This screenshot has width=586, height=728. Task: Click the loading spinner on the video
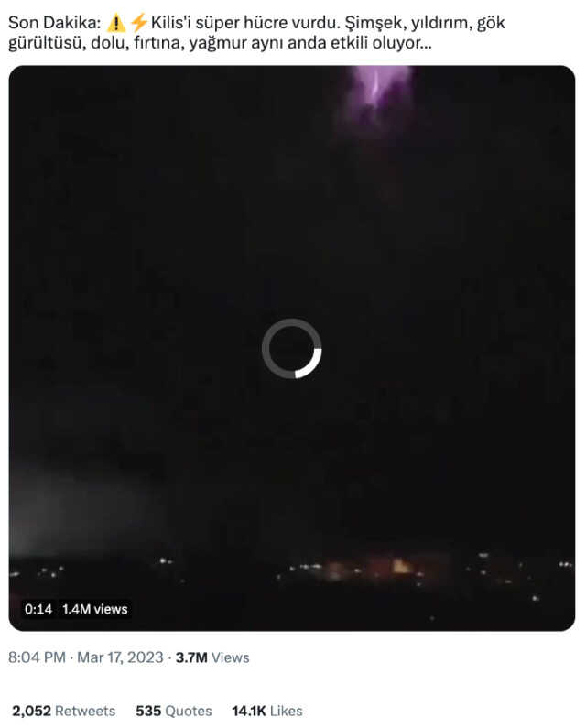click(x=291, y=348)
